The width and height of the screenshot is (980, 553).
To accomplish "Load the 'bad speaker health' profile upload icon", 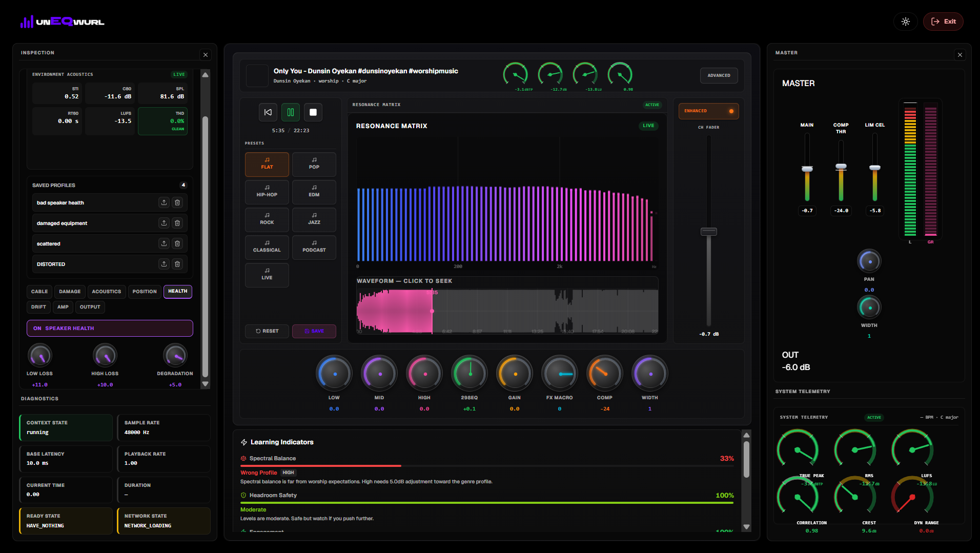I will click(164, 202).
